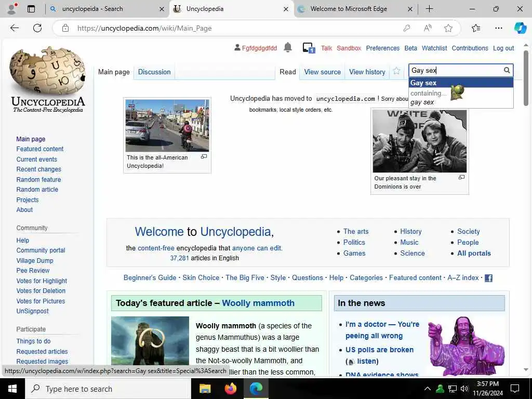Enlarge the Dominions image caption icon
532x399 pixels.
pyautogui.click(x=461, y=178)
